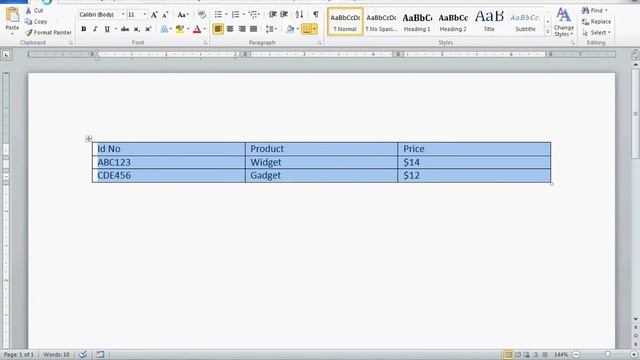The height and width of the screenshot is (360, 640).
Task: Apply subscript formatting
Action: 137,29
